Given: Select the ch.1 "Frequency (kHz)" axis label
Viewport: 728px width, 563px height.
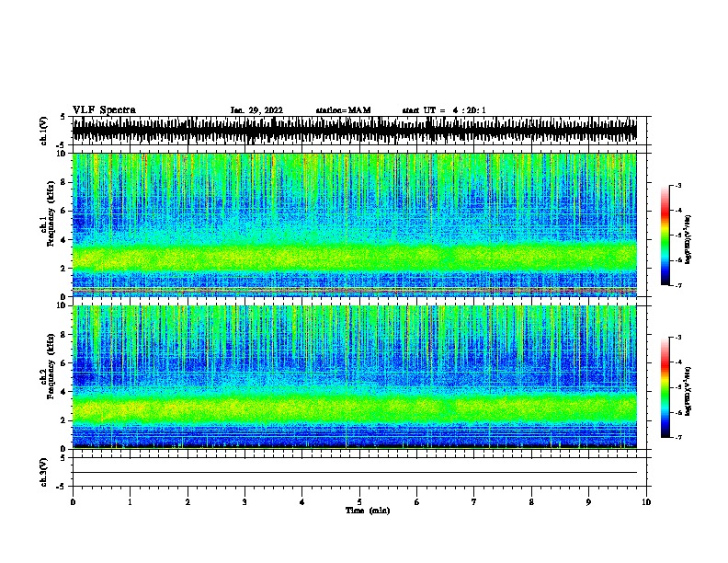Looking at the screenshot, I should tap(51, 214).
